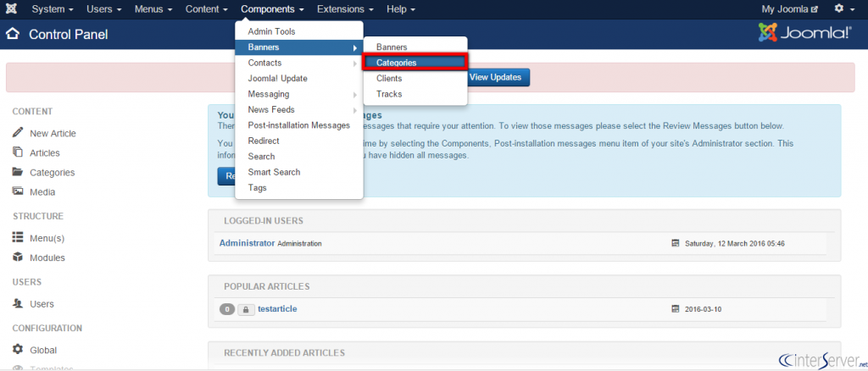The height and width of the screenshot is (371, 868).
Task: Open the Users dropdown in top bar
Action: point(104,9)
